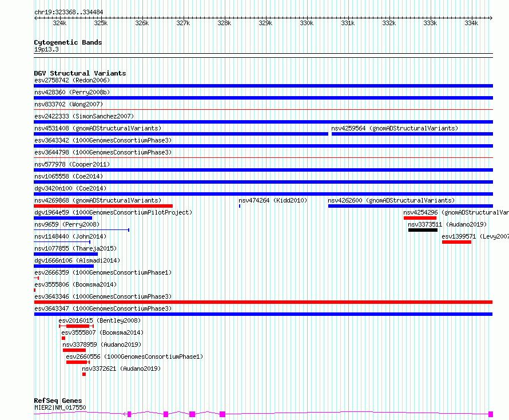Click the esv2660556 1000Genomes Phase1 label
Viewport: 509px width, 420px height.
pyautogui.click(x=134, y=356)
